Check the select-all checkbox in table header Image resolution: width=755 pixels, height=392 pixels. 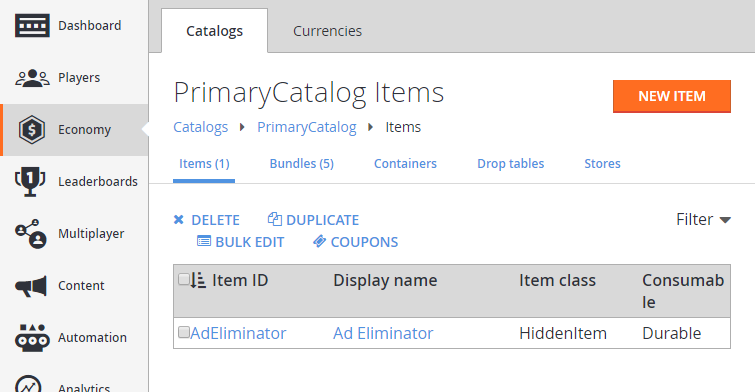coord(183,279)
